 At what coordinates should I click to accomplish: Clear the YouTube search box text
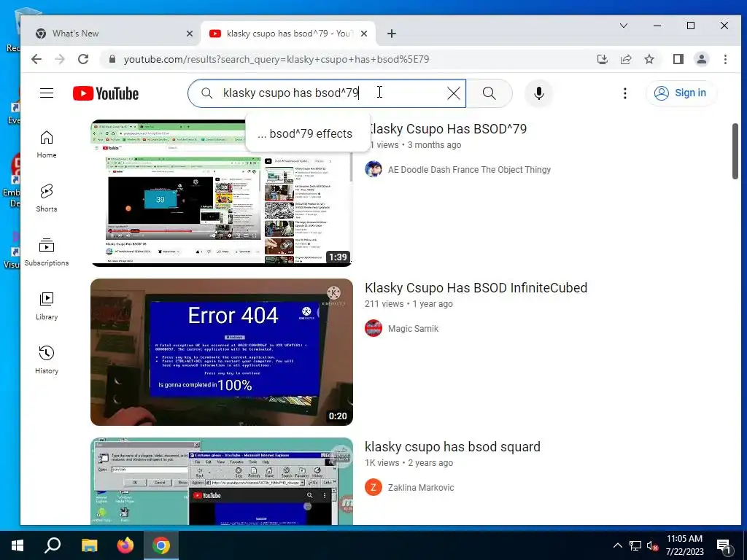pos(454,93)
